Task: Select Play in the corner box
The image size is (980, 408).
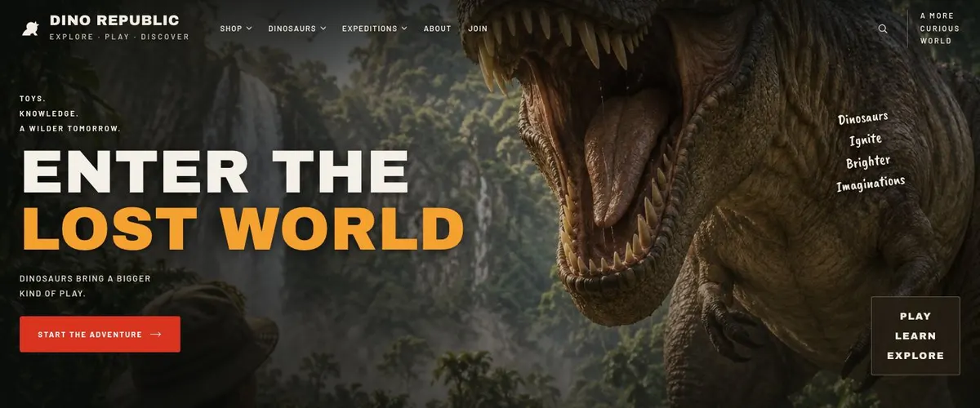Action: [915, 317]
